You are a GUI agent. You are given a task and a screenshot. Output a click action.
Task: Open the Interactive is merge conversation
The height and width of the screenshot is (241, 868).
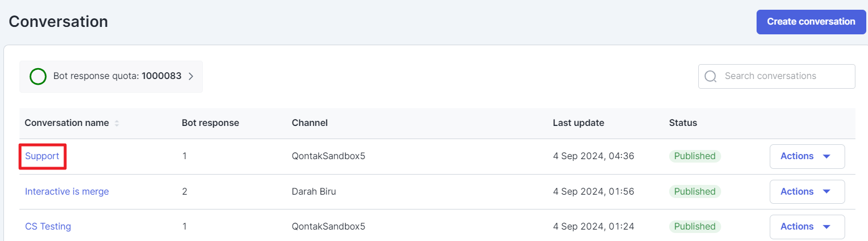[x=67, y=191]
